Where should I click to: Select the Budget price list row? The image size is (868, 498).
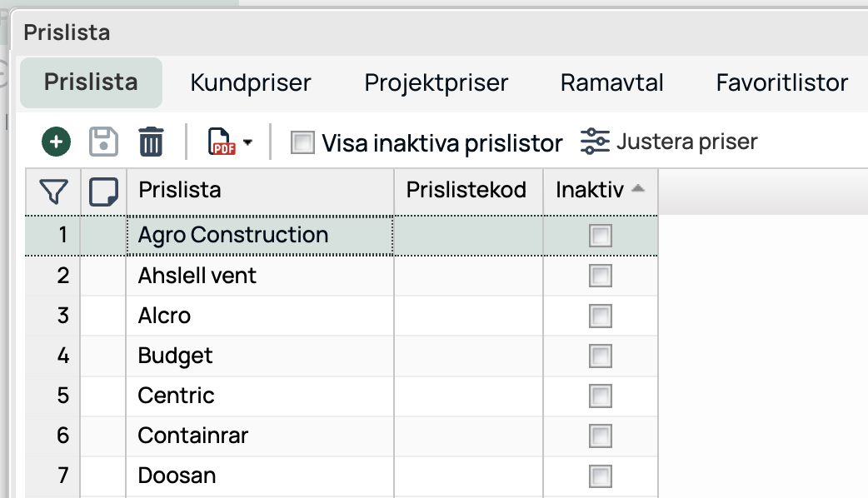point(250,356)
